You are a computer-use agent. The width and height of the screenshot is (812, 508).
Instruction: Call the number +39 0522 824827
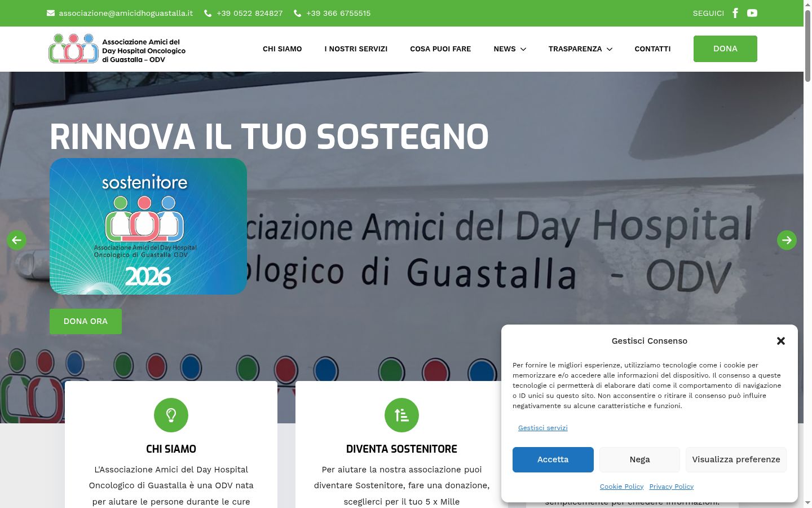click(x=250, y=13)
